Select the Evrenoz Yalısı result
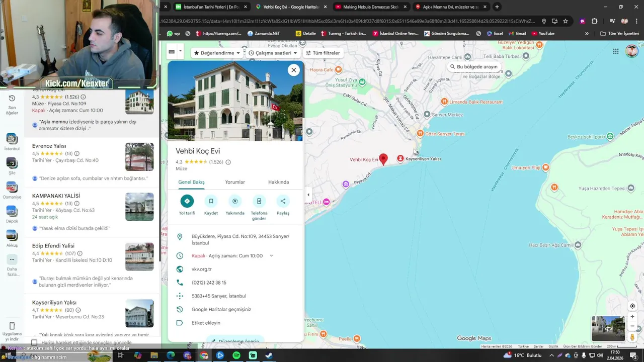Viewport: 644px width, 362px height. (x=93, y=162)
